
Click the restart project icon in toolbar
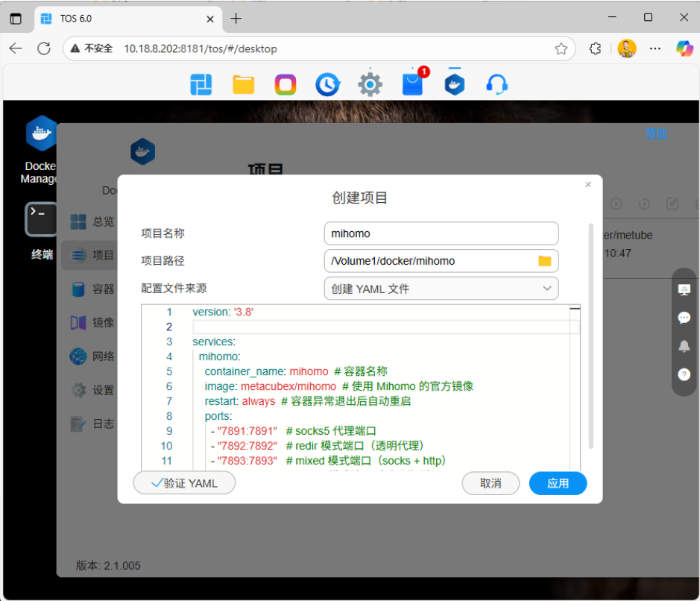click(644, 204)
